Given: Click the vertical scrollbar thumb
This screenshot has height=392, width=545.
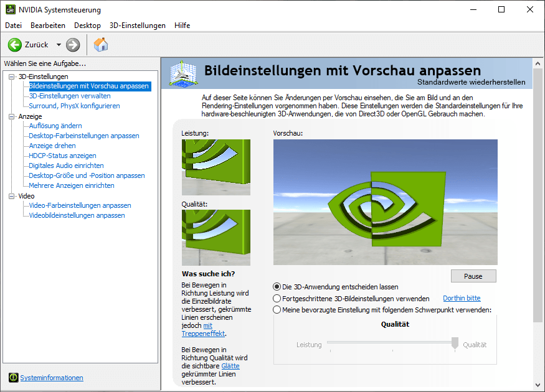Looking at the screenshot, I should click(538, 195).
